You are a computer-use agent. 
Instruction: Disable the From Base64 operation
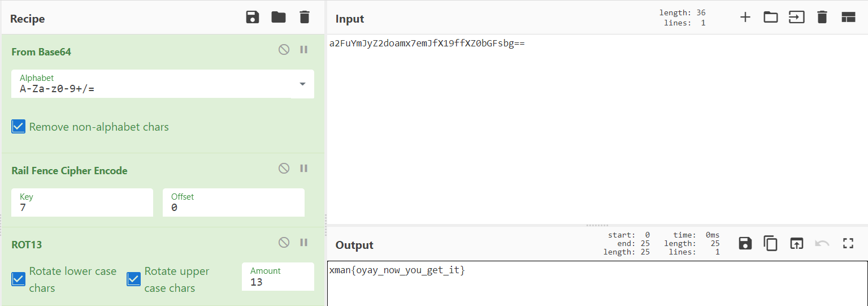coord(284,50)
